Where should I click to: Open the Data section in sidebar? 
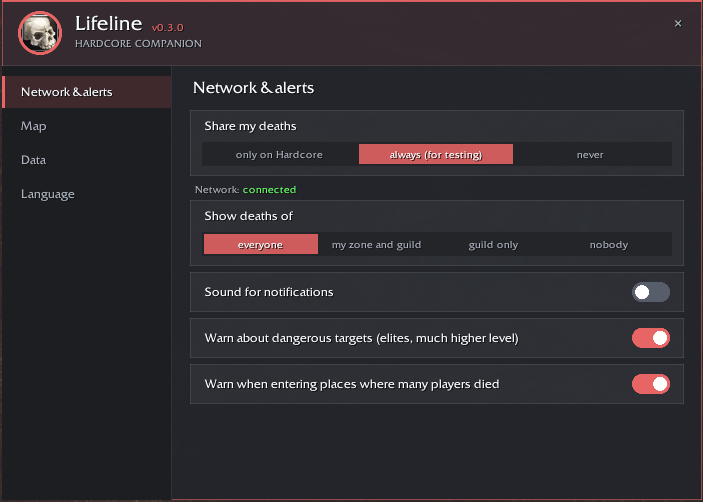tap(87, 160)
